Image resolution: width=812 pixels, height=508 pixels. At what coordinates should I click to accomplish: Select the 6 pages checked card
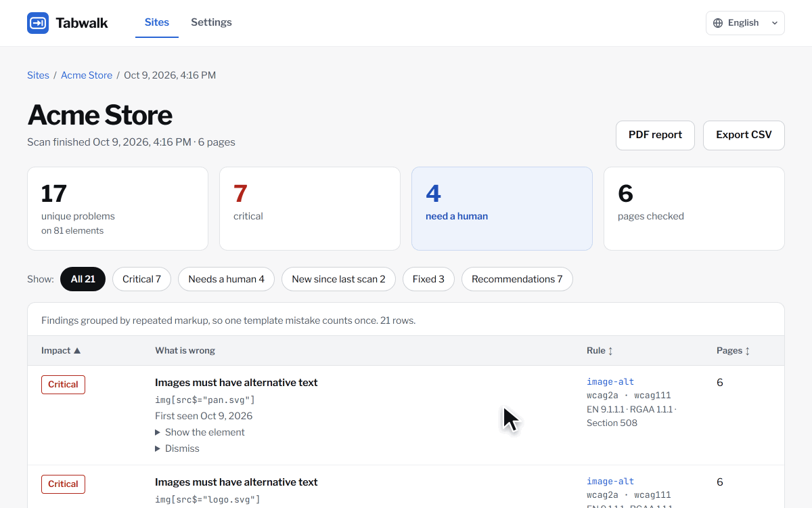[x=694, y=209]
